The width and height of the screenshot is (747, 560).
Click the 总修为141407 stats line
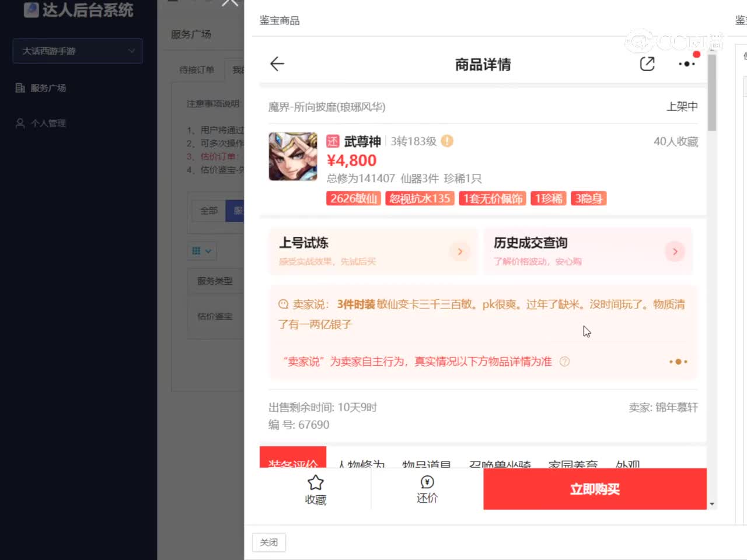pos(404,178)
